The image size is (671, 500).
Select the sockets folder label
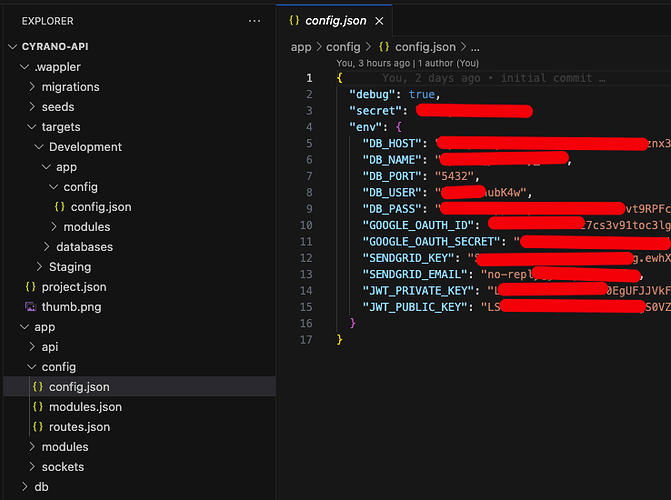tap(63, 467)
